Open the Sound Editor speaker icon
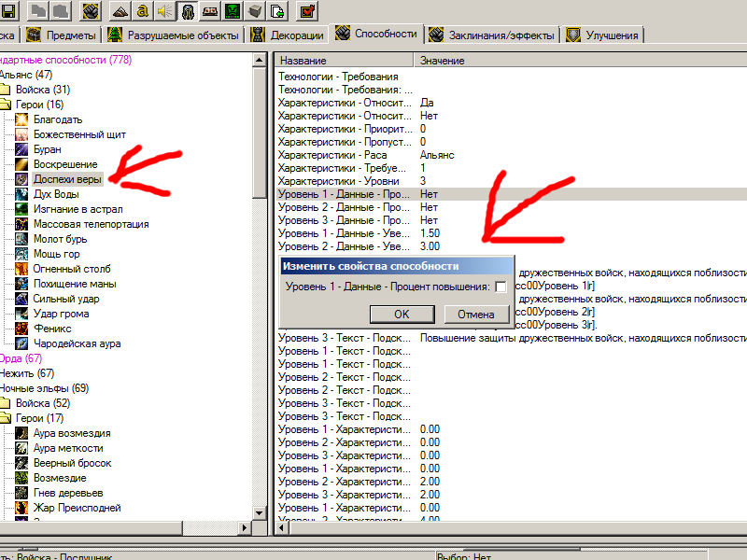The height and width of the screenshot is (560, 747). pyautogui.click(x=164, y=10)
